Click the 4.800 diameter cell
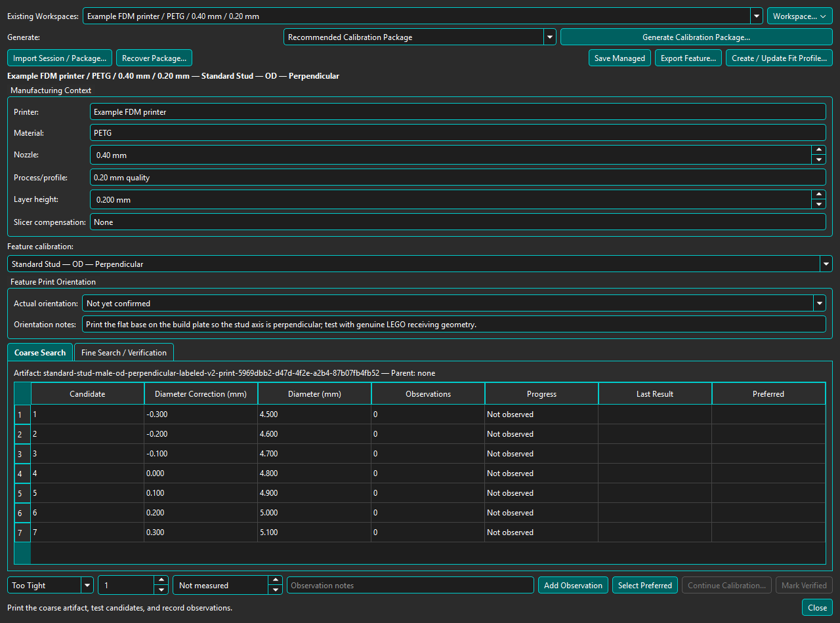The image size is (840, 623). [x=314, y=473]
